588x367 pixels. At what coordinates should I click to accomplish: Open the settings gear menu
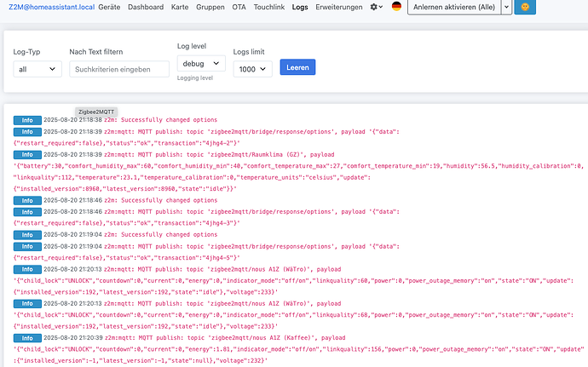tap(376, 7)
